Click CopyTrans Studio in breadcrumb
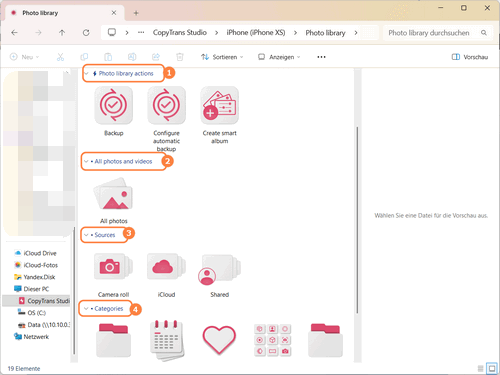Screen dimensions: 500x375 [x=180, y=33]
